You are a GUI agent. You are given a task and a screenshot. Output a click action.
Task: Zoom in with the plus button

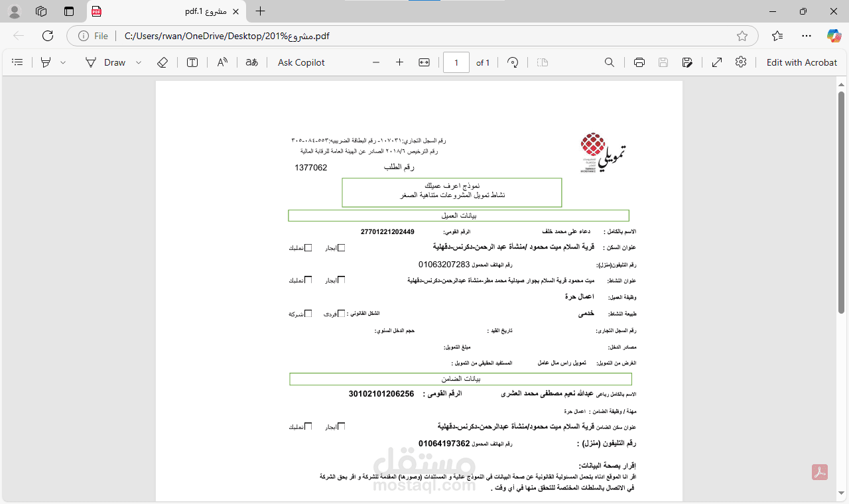pos(399,62)
